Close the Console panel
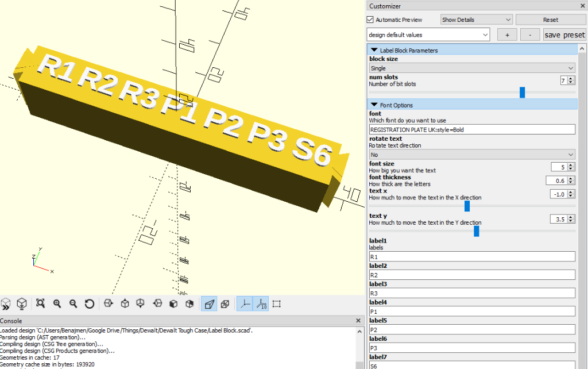Image resolution: width=588 pixels, height=369 pixels. 358,321
